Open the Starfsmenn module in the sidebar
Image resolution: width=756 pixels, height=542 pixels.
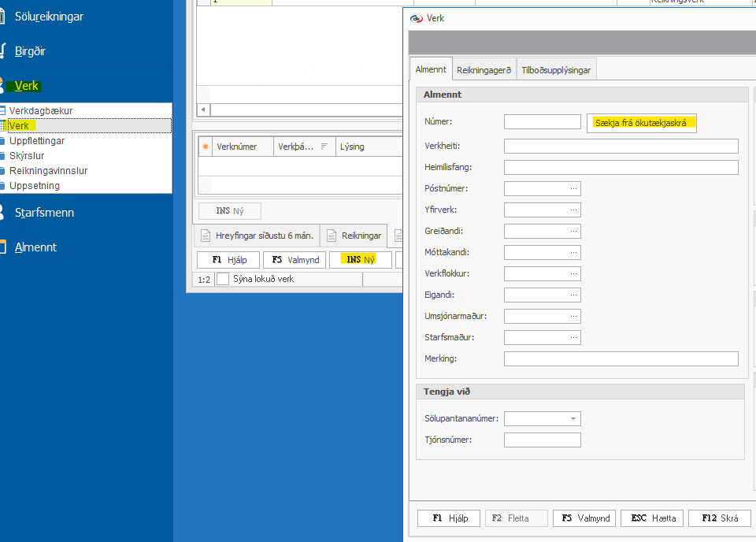point(44,213)
